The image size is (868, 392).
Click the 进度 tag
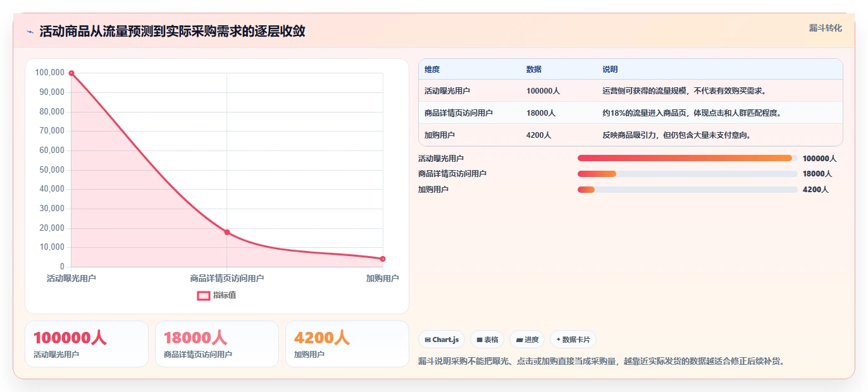527,340
